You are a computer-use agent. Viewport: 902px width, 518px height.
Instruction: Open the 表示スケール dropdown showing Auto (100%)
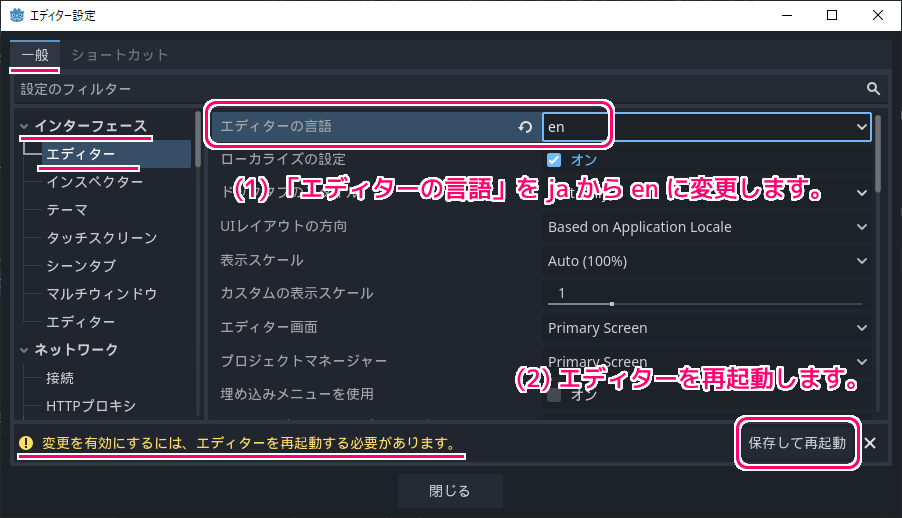pyautogui.click(x=706, y=261)
